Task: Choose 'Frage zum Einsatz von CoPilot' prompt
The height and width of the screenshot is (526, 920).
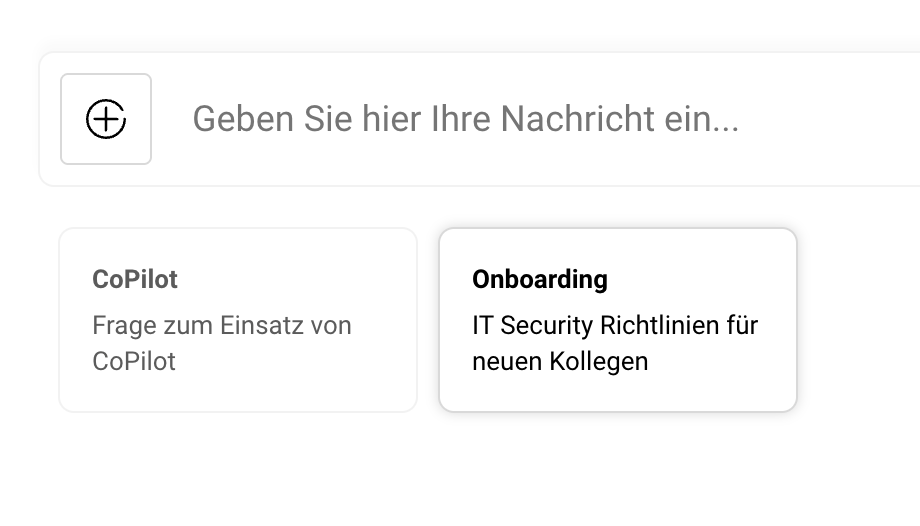Action: 222,343
